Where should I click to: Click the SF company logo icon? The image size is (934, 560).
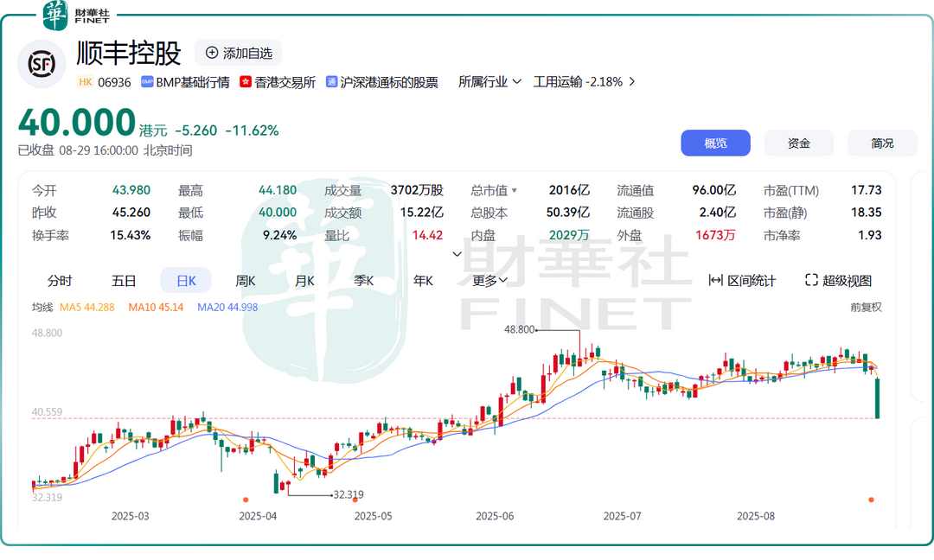(42, 64)
